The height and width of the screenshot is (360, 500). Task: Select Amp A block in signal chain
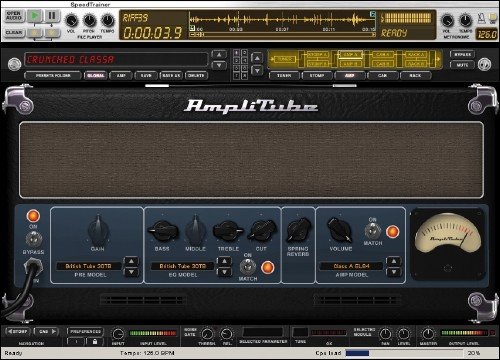tap(350, 54)
